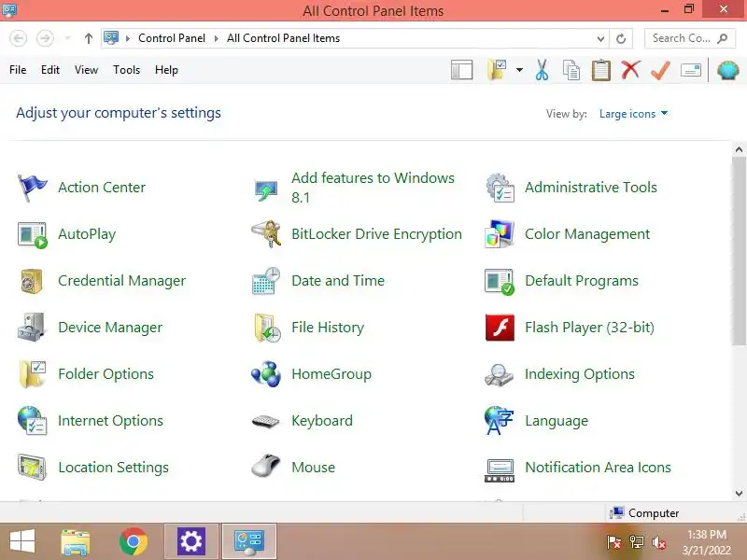
Task: Click the red Flash Player icon
Action: point(500,328)
